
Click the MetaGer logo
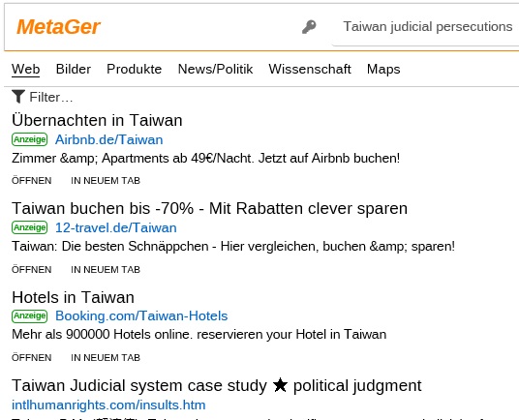point(58,27)
